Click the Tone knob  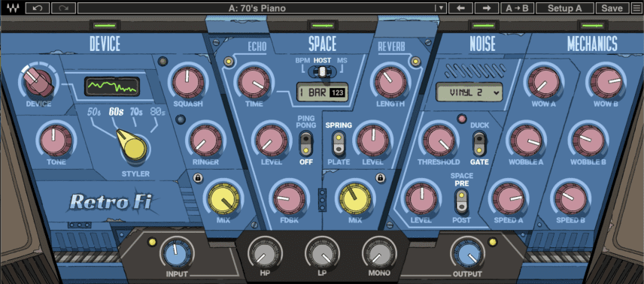click(56, 140)
